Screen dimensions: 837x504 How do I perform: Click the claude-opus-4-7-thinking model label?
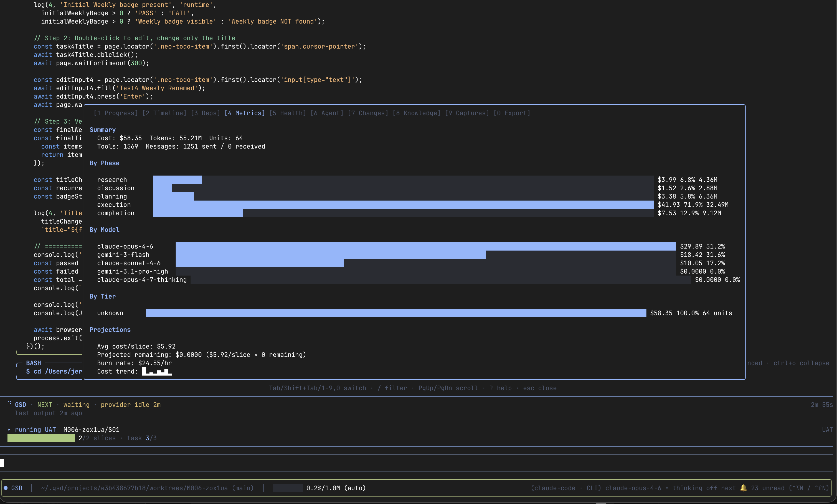click(142, 280)
